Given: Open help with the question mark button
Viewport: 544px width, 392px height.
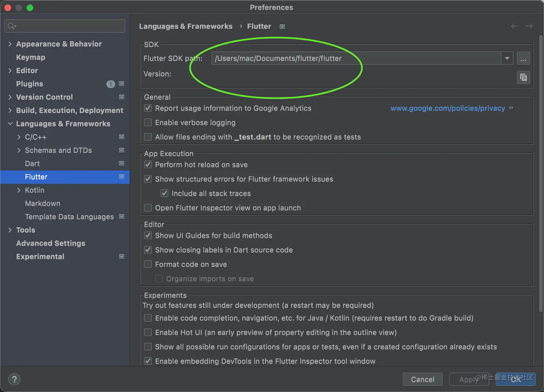Looking at the screenshot, I should [x=14, y=379].
